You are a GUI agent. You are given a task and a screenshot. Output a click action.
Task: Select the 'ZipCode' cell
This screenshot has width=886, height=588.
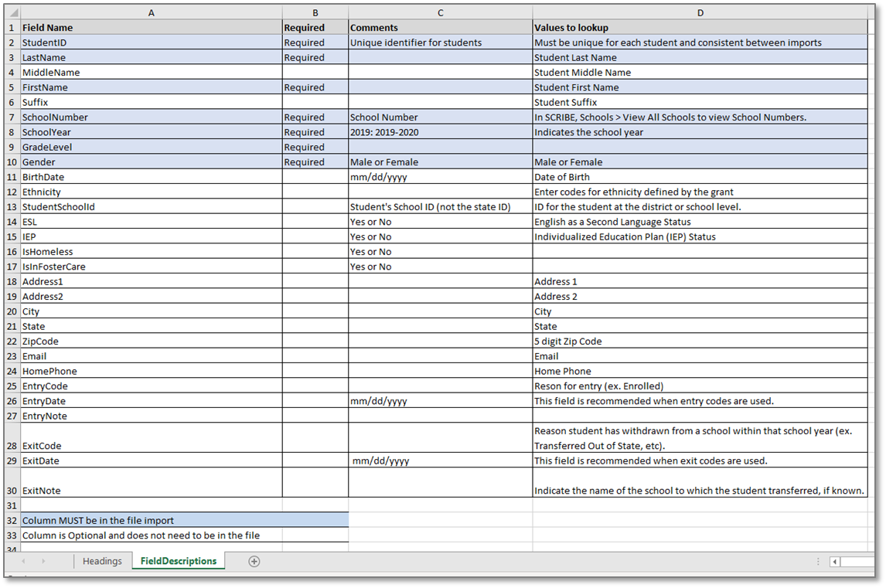(x=152, y=342)
